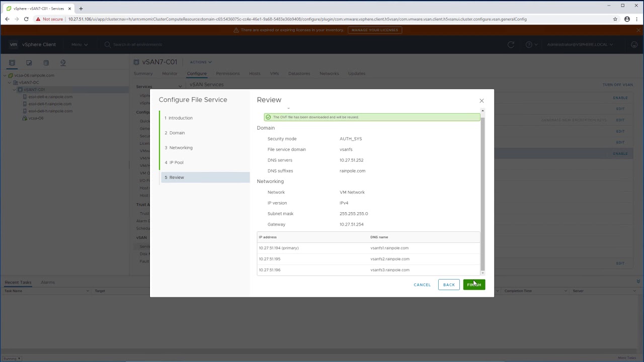Open Administrator@VSPHERE.LOCAL user dropdown

pos(580,44)
